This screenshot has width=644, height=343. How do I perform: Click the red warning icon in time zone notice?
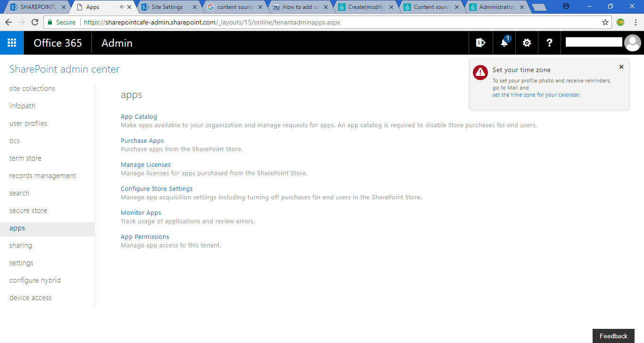480,72
